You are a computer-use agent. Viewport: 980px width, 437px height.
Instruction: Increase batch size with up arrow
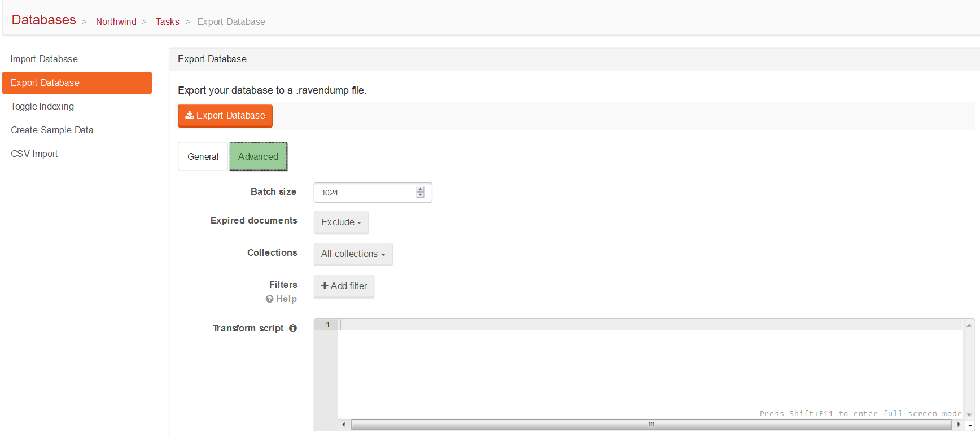click(420, 189)
